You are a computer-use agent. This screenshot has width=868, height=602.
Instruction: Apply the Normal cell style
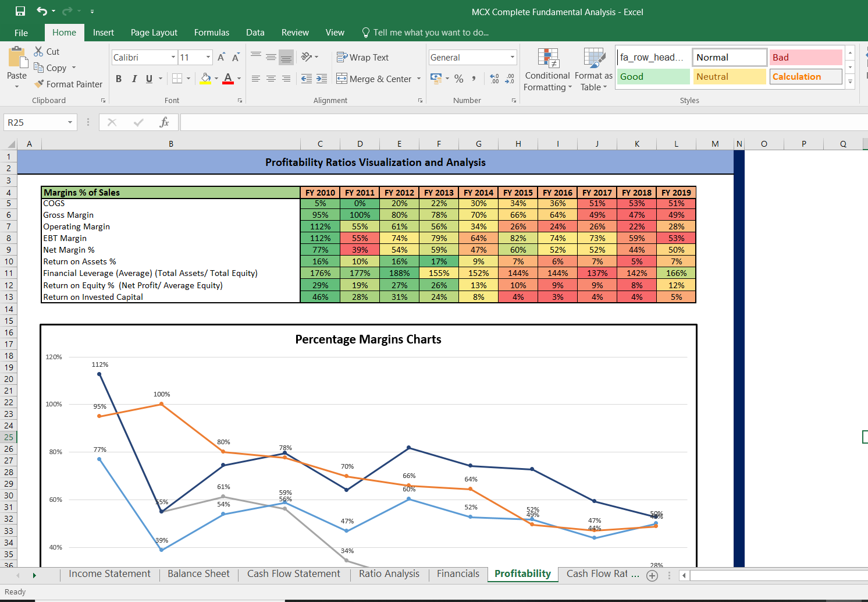[x=730, y=57]
